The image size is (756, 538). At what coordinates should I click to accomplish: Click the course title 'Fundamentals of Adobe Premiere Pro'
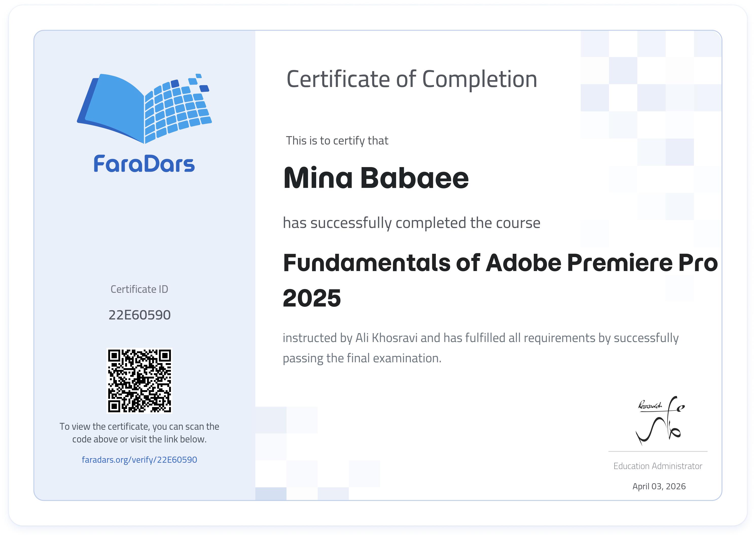[500, 263]
